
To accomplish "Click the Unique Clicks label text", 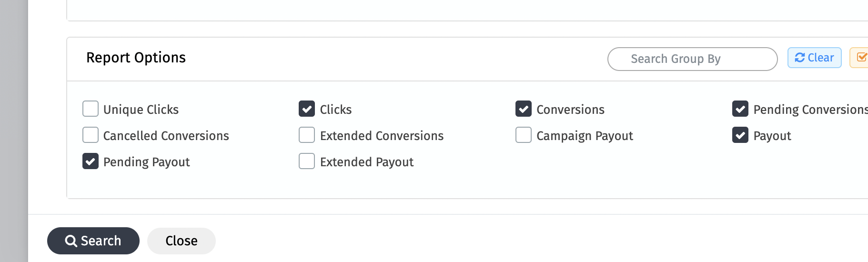I will click(x=141, y=110).
